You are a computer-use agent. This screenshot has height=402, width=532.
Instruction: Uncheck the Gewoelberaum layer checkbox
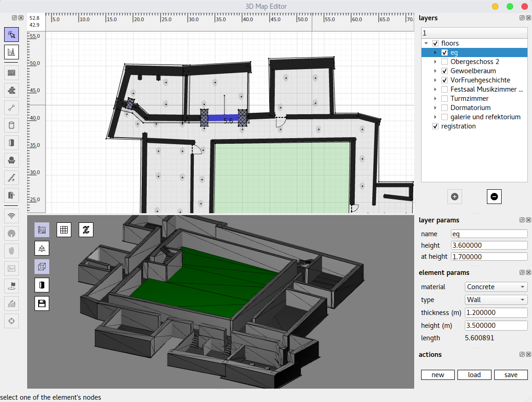[x=445, y=71]
